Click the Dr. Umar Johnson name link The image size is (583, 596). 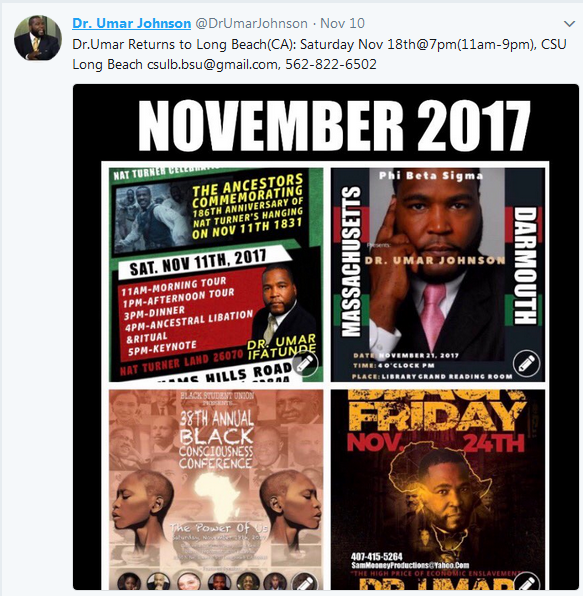131,24
